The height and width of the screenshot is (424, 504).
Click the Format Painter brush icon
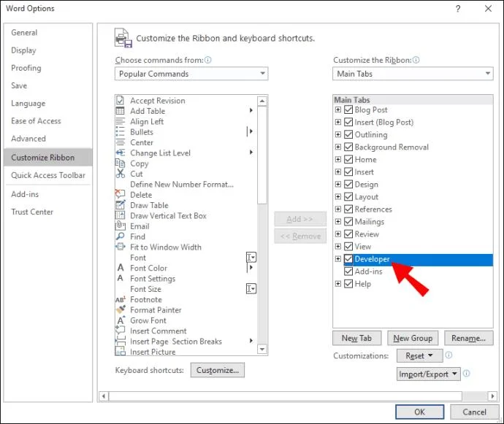click(121, 309)
